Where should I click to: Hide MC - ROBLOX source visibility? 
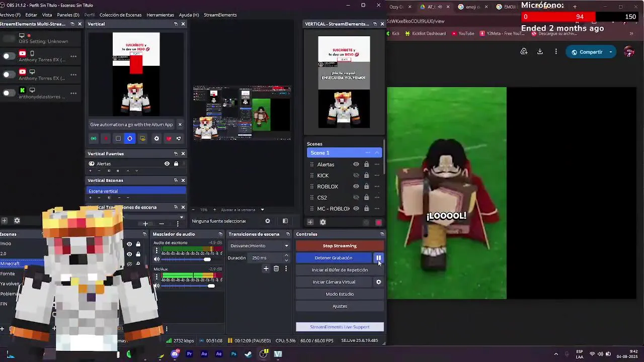(356, 209)
